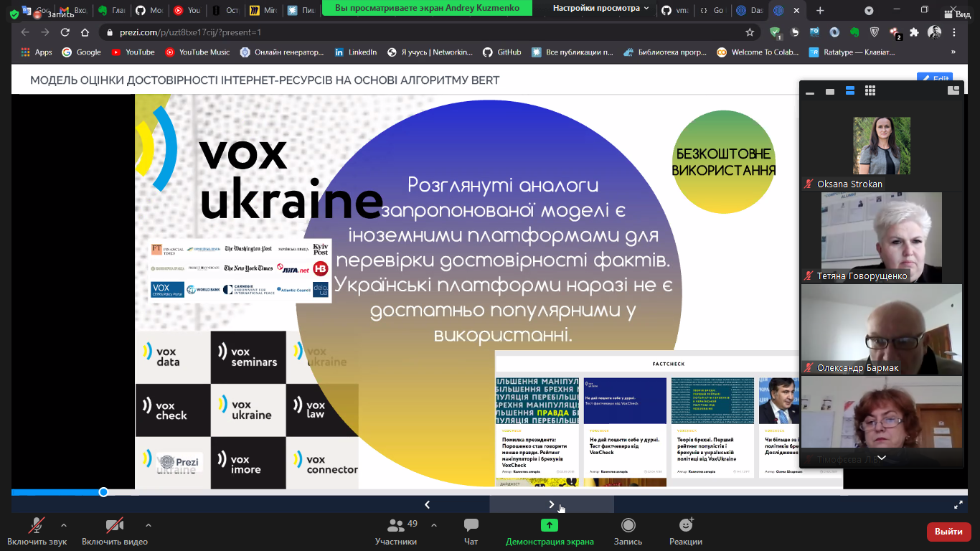The width and height of the screenshot is (980, 551).
Task: Switch to the Das browser tab
Action: pyautogui.click(x=750, y=11)
